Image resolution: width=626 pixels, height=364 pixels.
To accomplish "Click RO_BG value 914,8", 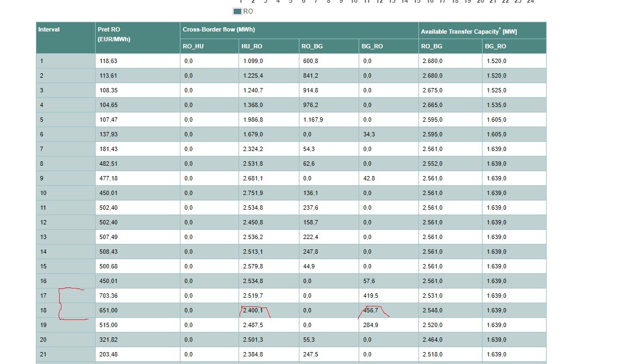I will tap(311, 91).
